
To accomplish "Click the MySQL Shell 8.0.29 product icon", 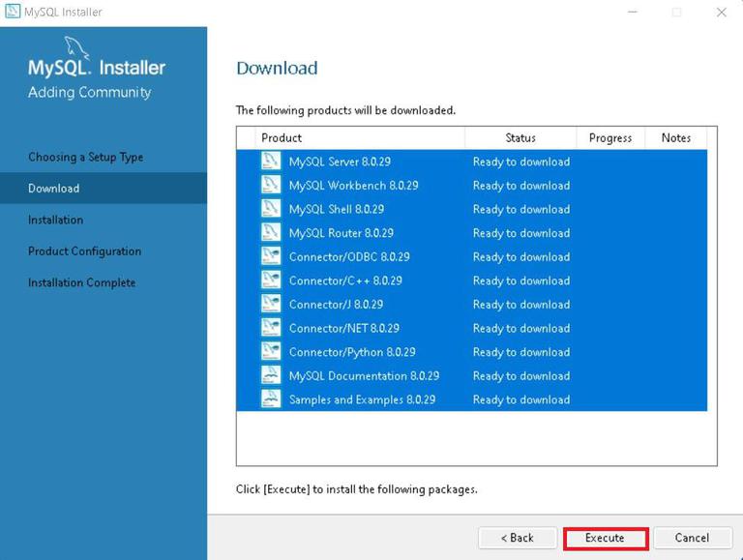I will point(271,209).
